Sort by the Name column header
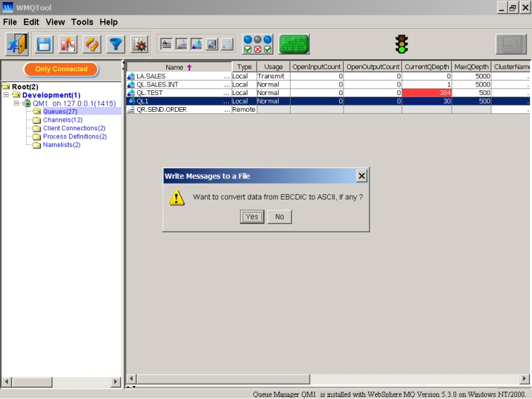Image resolution: width=532 pixels, height=399 pixels. [x=179, y=67]
